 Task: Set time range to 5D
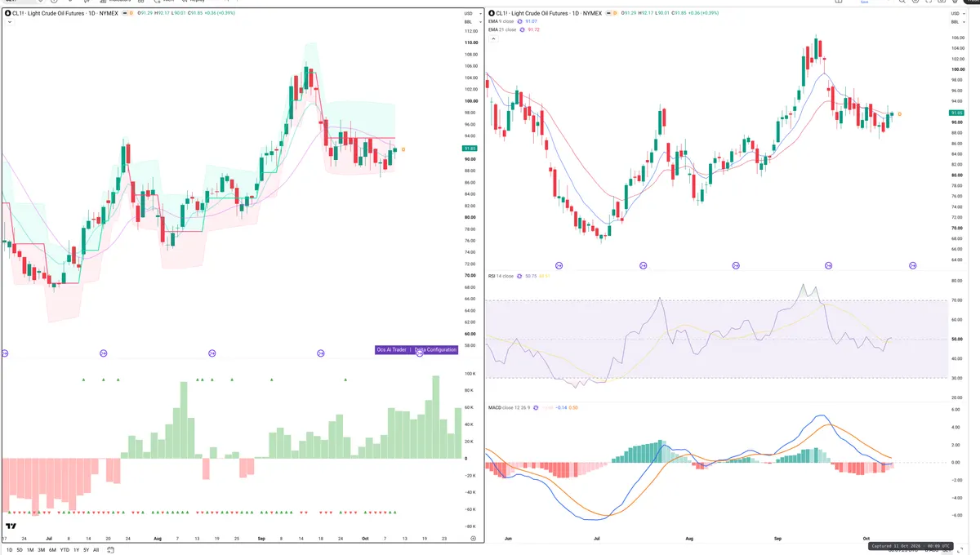tap(20, 549)
